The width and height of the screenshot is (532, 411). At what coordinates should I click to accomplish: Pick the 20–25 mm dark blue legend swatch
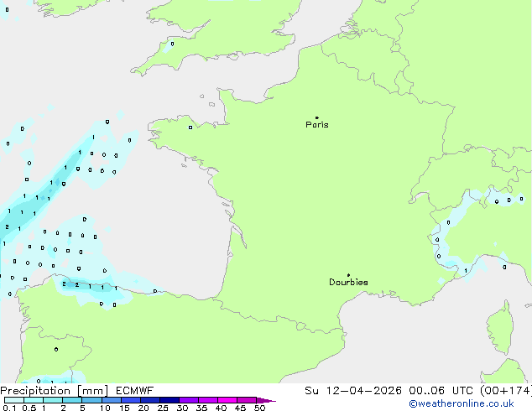click(149, 400)
